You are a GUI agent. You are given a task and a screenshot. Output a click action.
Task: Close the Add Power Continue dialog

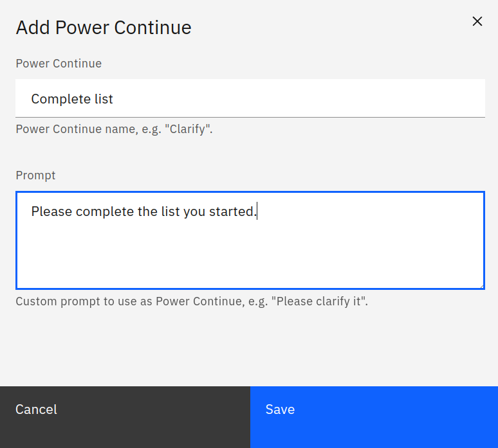pos(477,21)
